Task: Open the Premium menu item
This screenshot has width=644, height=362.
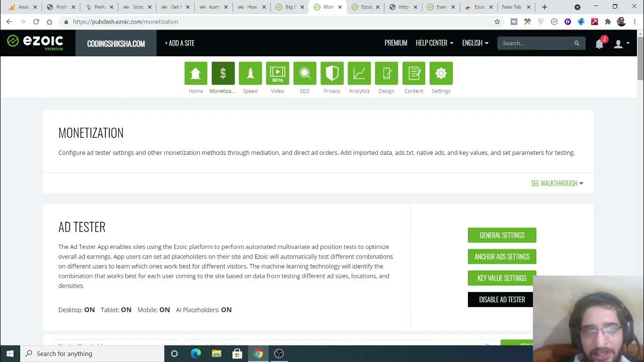Action: (x=395, y=43)
